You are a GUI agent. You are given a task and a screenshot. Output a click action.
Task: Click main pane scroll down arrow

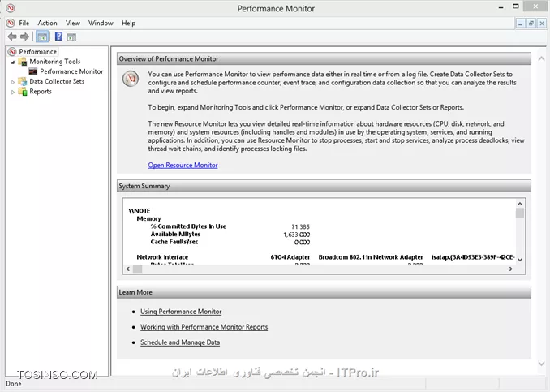[541, 364]
